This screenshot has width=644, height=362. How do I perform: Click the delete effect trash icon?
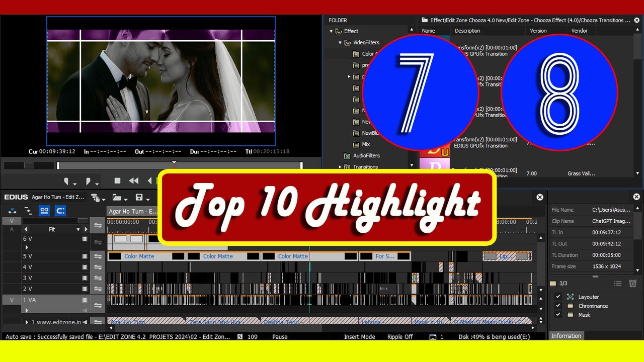[x=633, y=284]
